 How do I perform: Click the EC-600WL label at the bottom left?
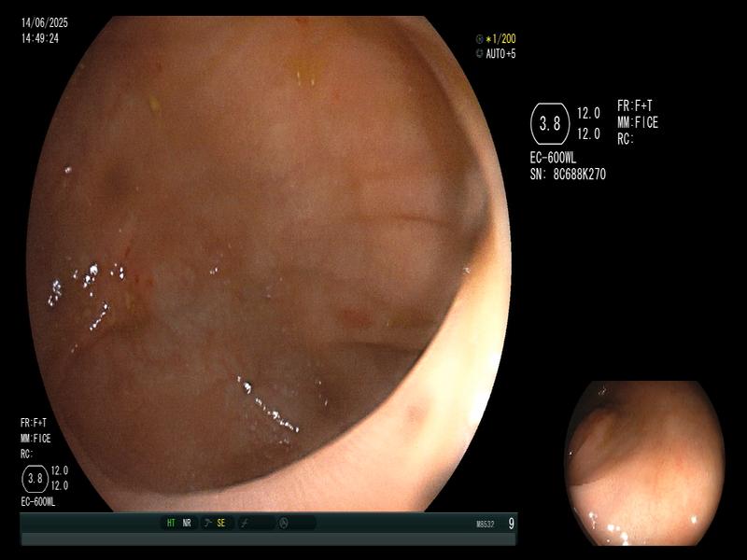coord(38,502)
